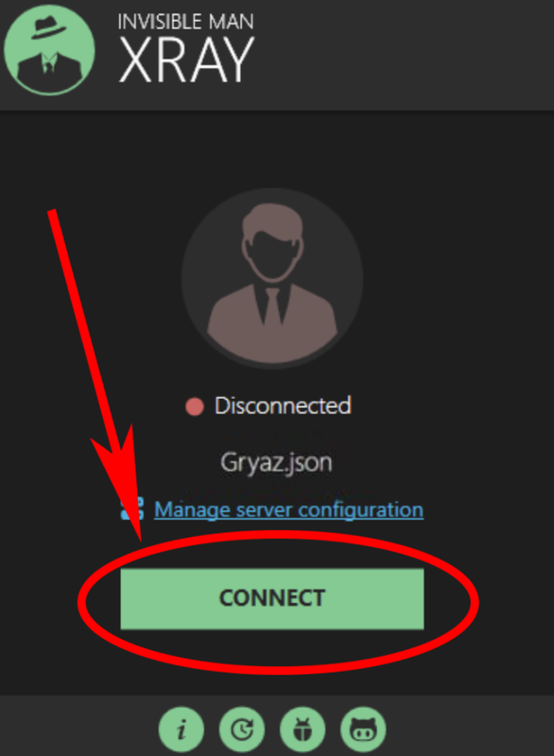Click the empty header bar beside XRAY

point(404,55)
